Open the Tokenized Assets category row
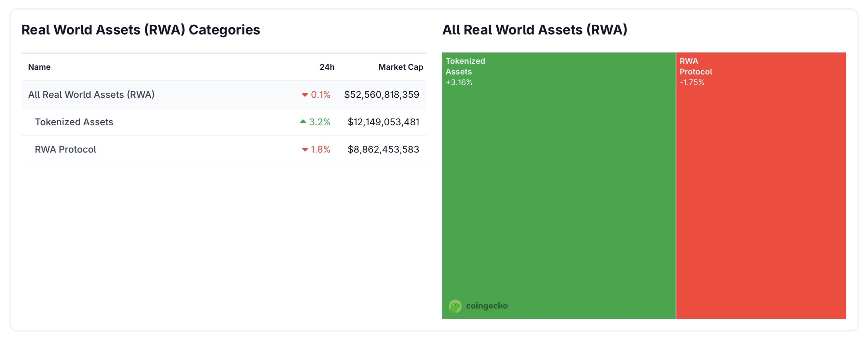868x337 pixels. coord(74,122)
